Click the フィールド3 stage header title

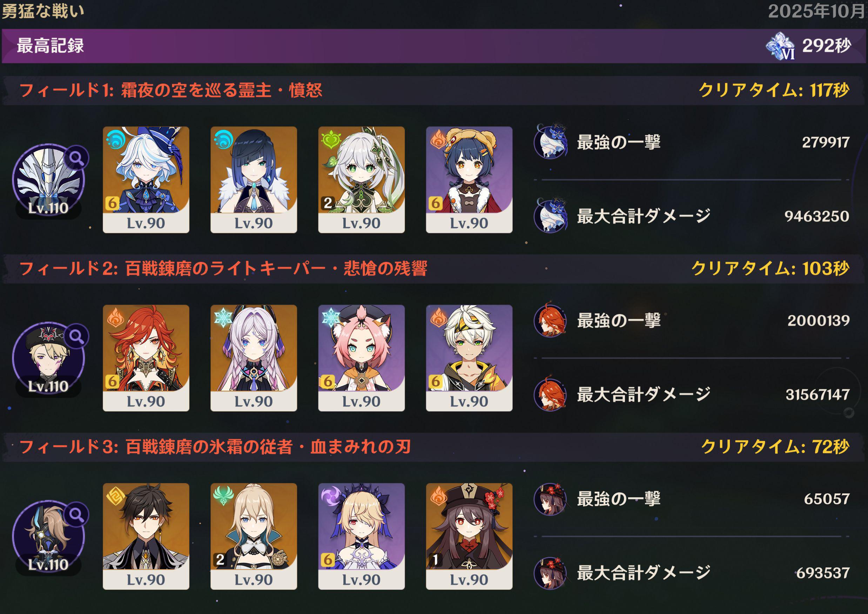click(215, 447)
